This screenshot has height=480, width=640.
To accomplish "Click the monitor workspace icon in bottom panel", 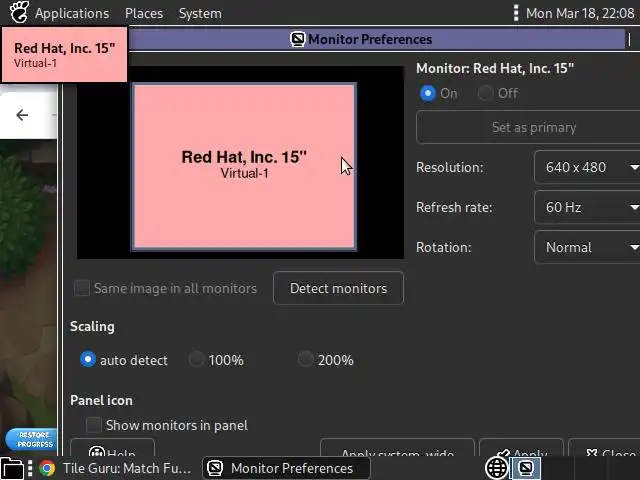I will [x=526, y=468].
